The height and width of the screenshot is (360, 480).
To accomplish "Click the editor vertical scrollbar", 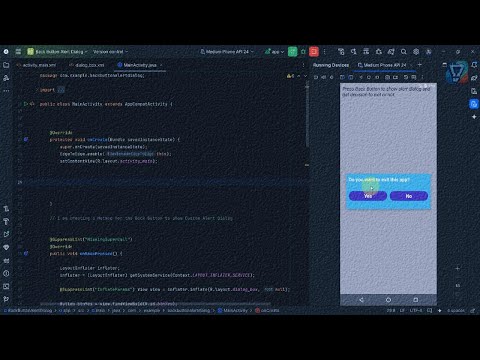I will click(307, 113).
